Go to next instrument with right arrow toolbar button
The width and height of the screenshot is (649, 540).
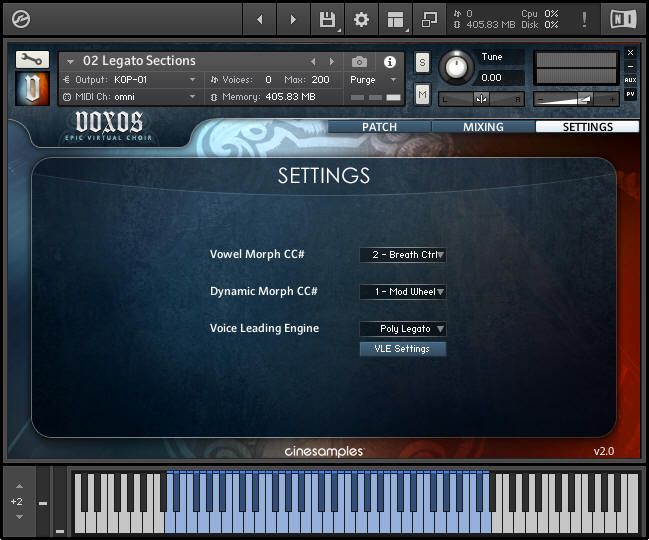293,19
